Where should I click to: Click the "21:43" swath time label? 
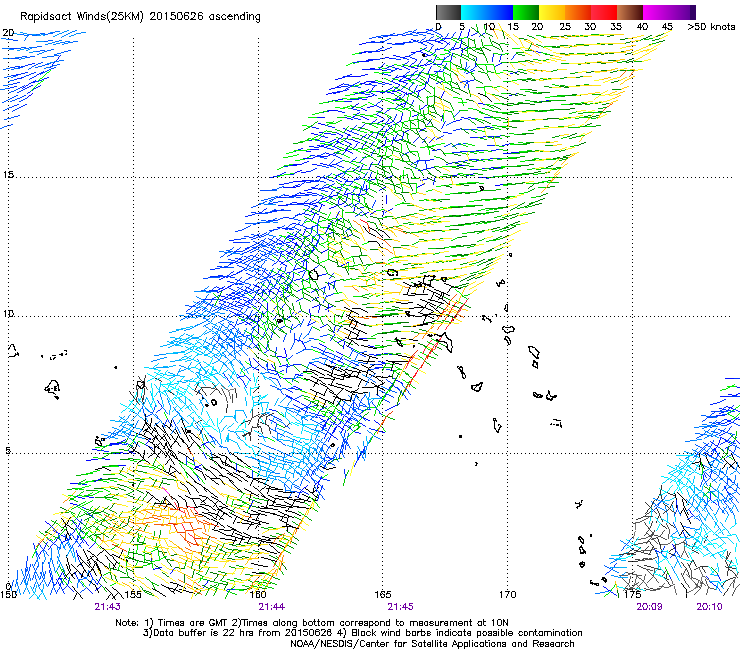coord(107,607)
